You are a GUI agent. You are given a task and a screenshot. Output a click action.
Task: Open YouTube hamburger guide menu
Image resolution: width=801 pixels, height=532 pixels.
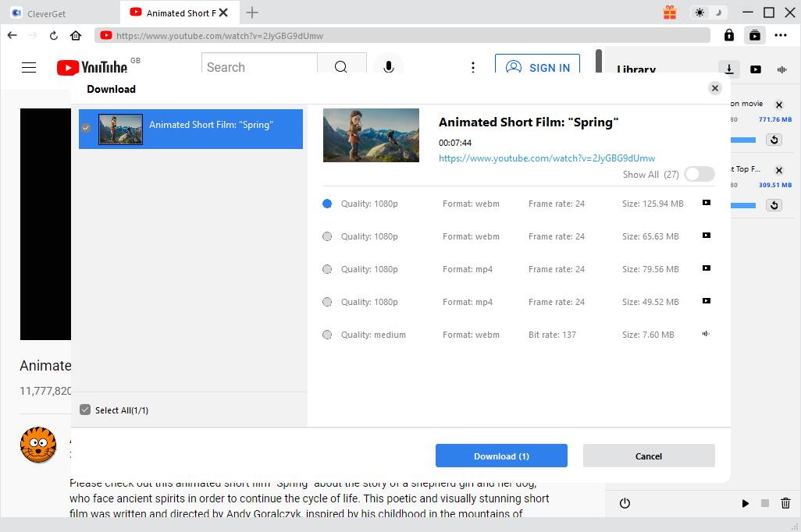pyautogui.click(x=29, y=67)
